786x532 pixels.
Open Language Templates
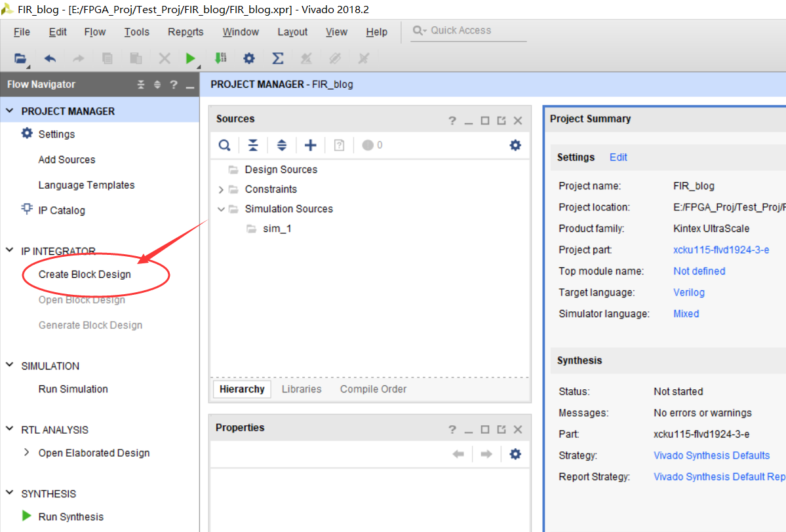tap(87, 185)
